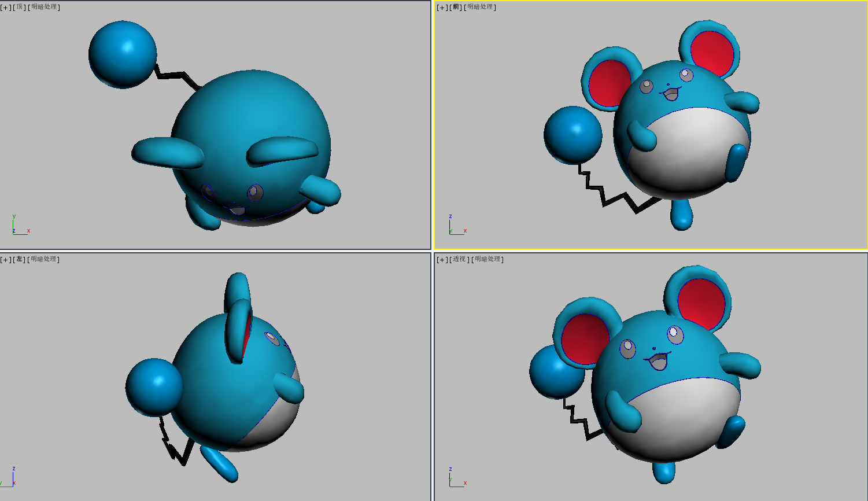
Task: Open the 明暗处理 shading menu in the 左 viewport
Action: 45,260
